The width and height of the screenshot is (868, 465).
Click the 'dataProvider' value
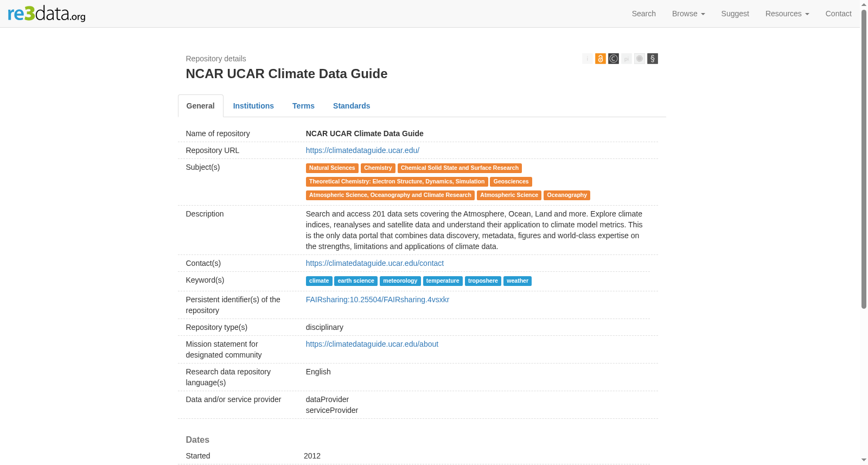point(327,399)
